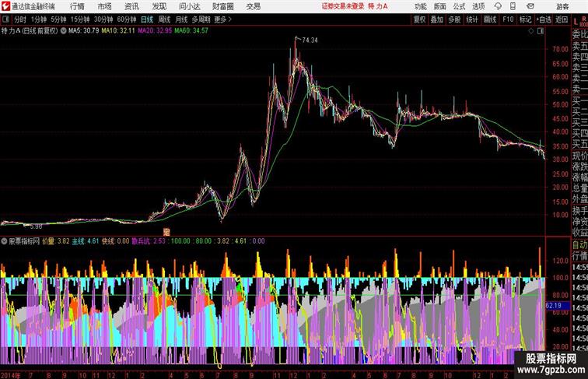Open the 交易 menu
This screenshot has width=588, height=379.
pyautogui.click(x=253, y=6)
